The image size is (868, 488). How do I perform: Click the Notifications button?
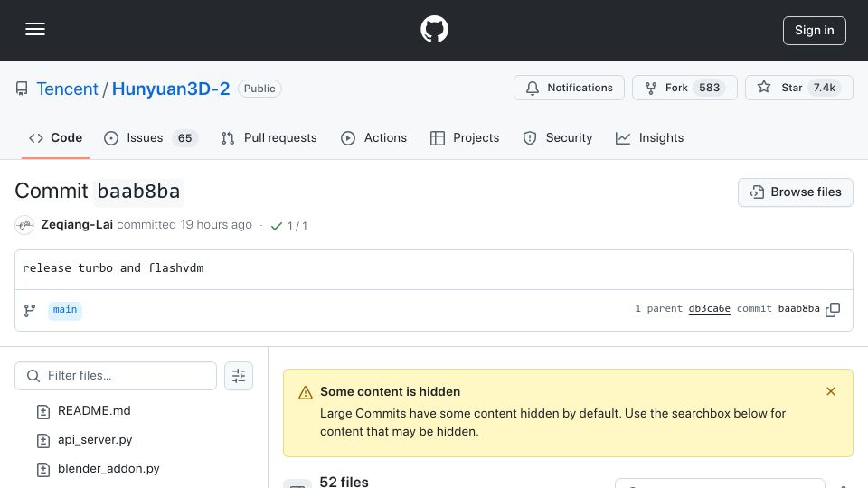[x=569, y=88]
